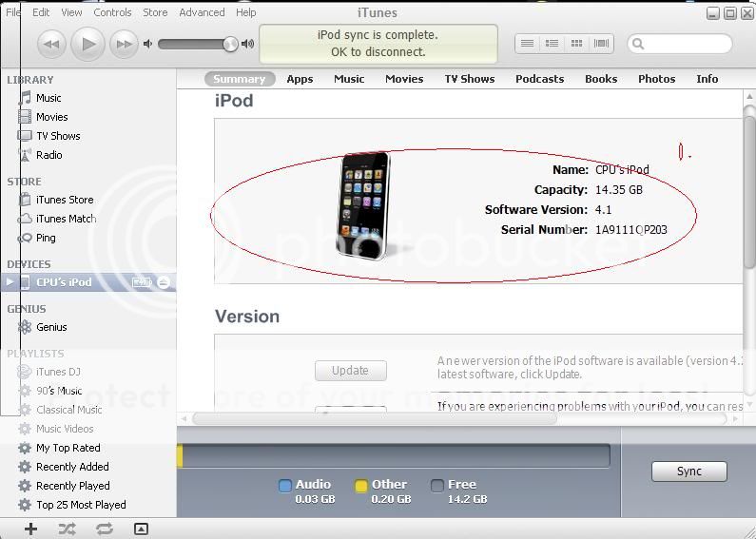This screenshot has height=539, width=756.
Task: Open the Recently Played playlist
Action: (73, 486)
